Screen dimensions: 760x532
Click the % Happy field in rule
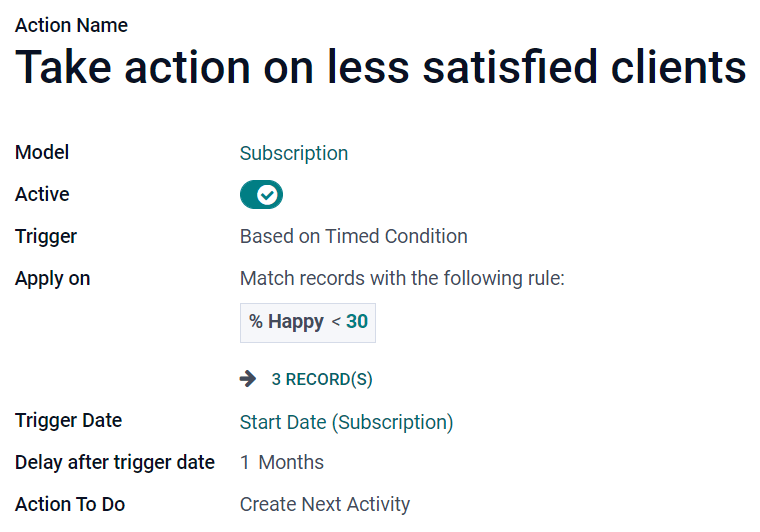pyautogui.click(x=287, y=322)
